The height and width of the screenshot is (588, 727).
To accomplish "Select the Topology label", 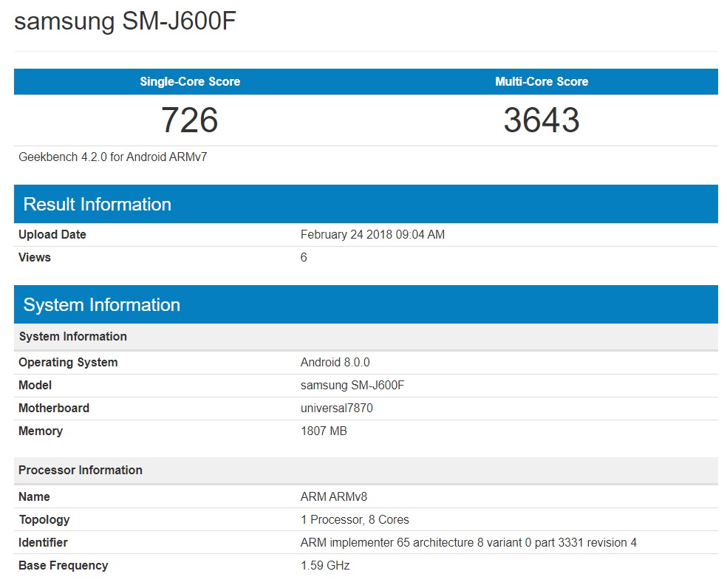I will click(x=44, y=520).
